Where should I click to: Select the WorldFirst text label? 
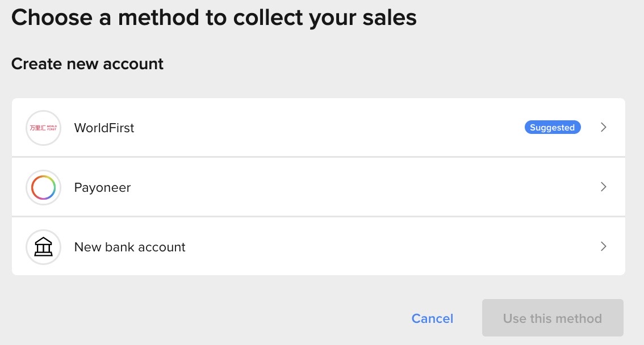[104, 128]
